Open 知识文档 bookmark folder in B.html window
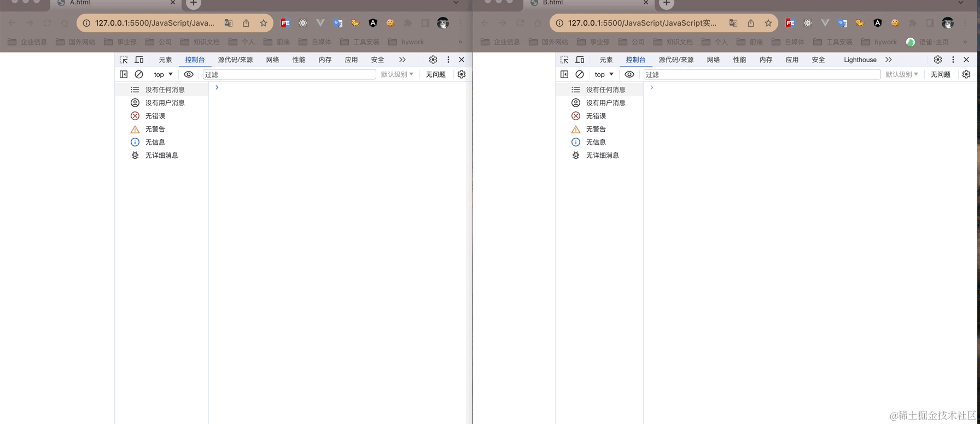980x424 pixels. pyautogui.click(x=673, y=42)
